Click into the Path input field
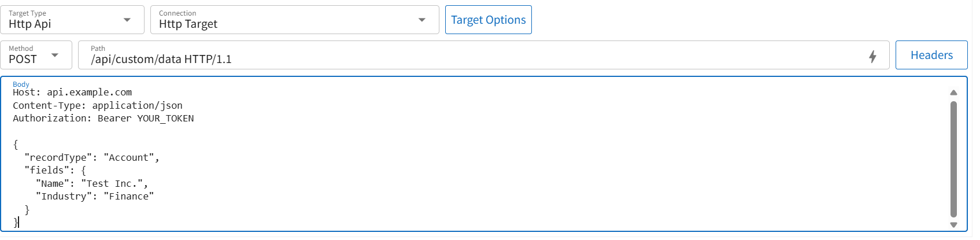Image resolution: width=980 pixels, height=240 pixels. 463,59
